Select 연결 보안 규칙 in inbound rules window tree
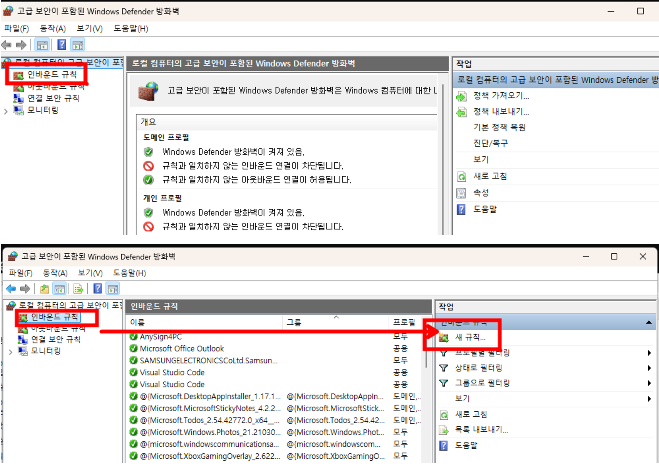The width and height of the screenshot is (659, 467). (56, 339)
